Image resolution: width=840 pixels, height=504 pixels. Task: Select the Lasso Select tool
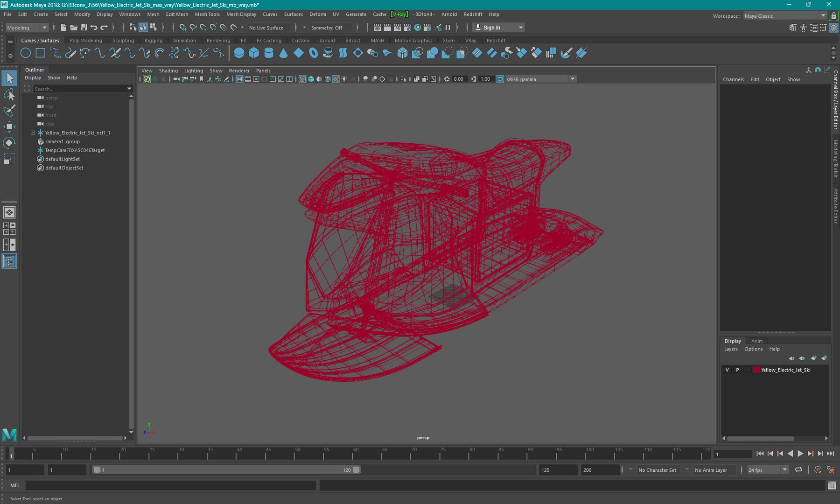[x=9, y=95]
